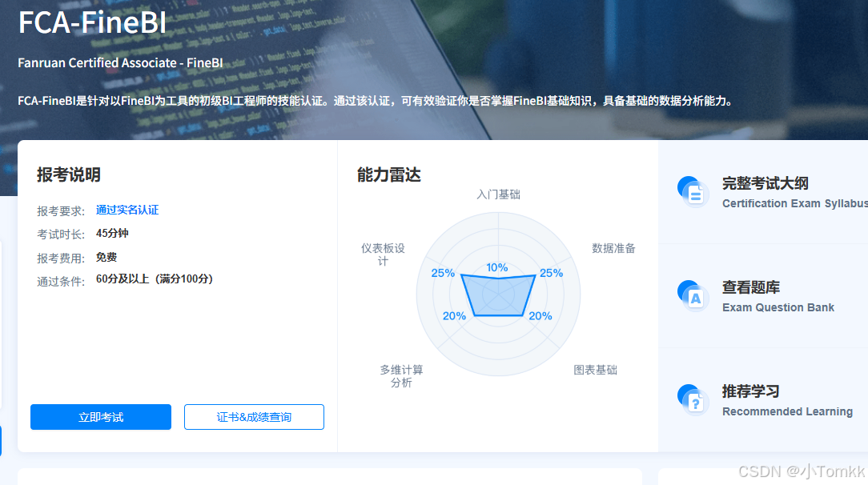Click the 多维计算分析 radar axis label
The height and width of the screenshot is (485, 868).
[401, 376]
